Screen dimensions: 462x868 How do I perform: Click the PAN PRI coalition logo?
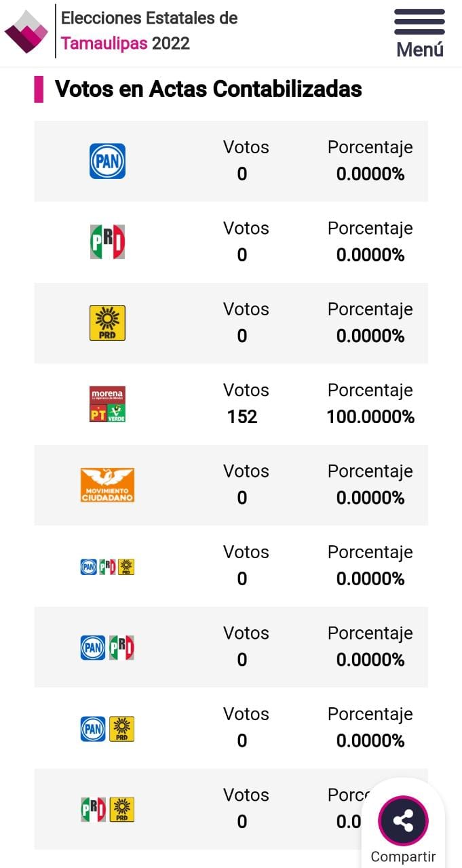coord(107,648)
